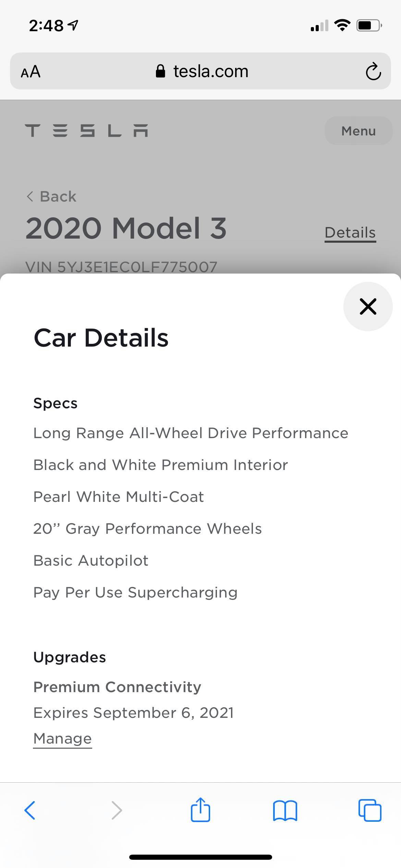Tap the home indicator bar
This screenshot has width=401, height=868.
(200, 857)
